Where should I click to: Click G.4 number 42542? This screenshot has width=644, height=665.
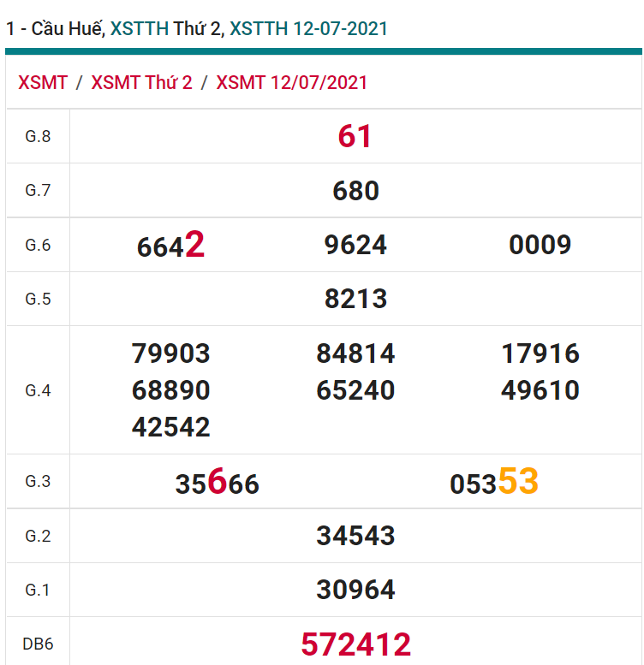coord(170,427)
